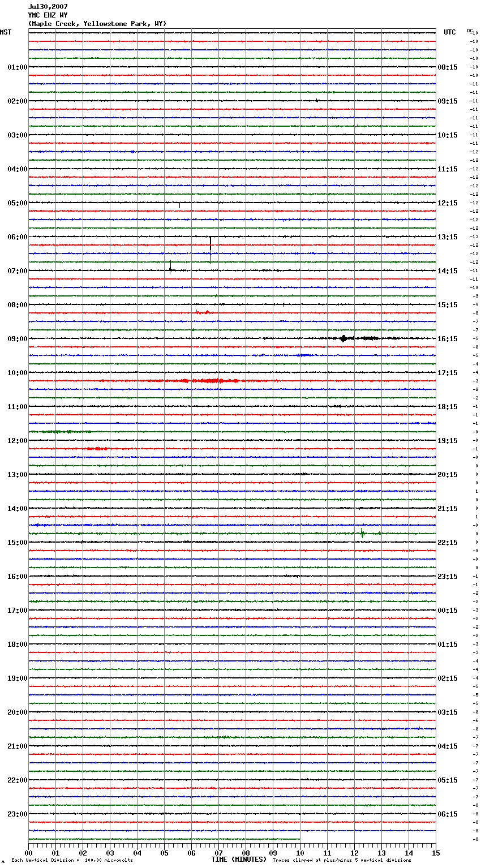
Task: Click the small black spike on the 05:00 trace
Action: point(179,205)
